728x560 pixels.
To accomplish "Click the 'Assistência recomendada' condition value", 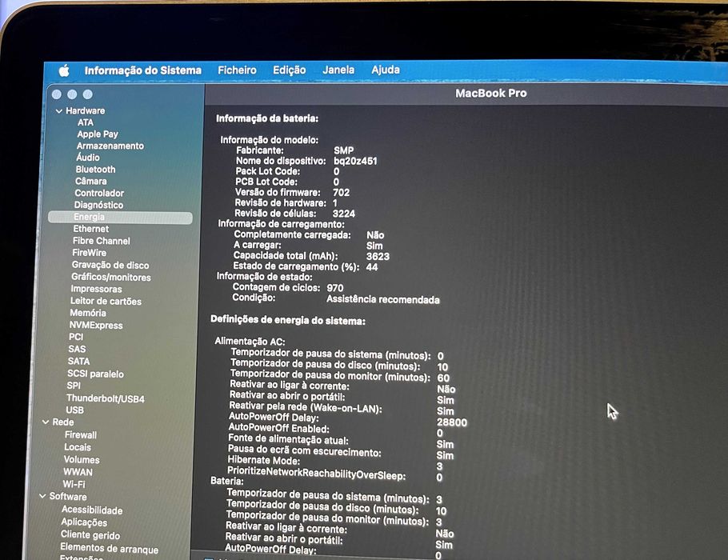I will coord(383,299).
